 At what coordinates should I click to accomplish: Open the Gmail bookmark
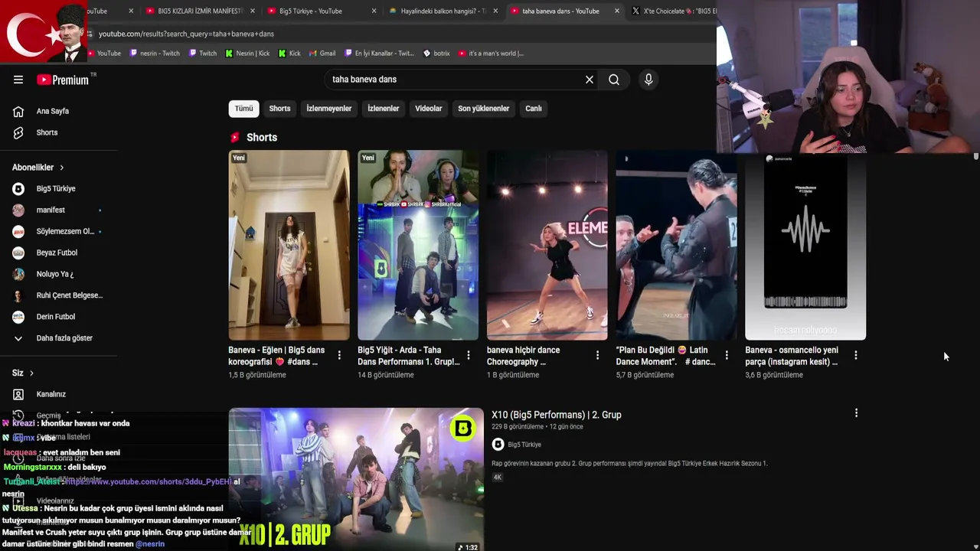(x=322, y=54)
